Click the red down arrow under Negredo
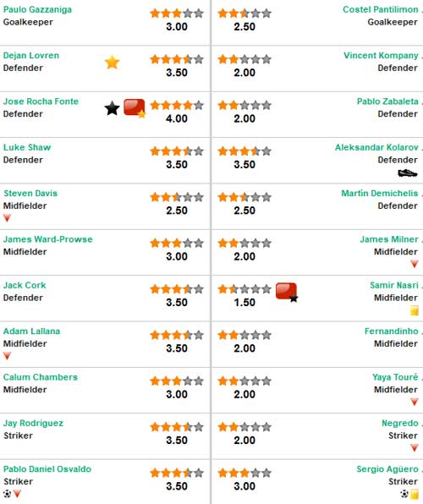The image size is (423, 504). click(x=415, y=447)
